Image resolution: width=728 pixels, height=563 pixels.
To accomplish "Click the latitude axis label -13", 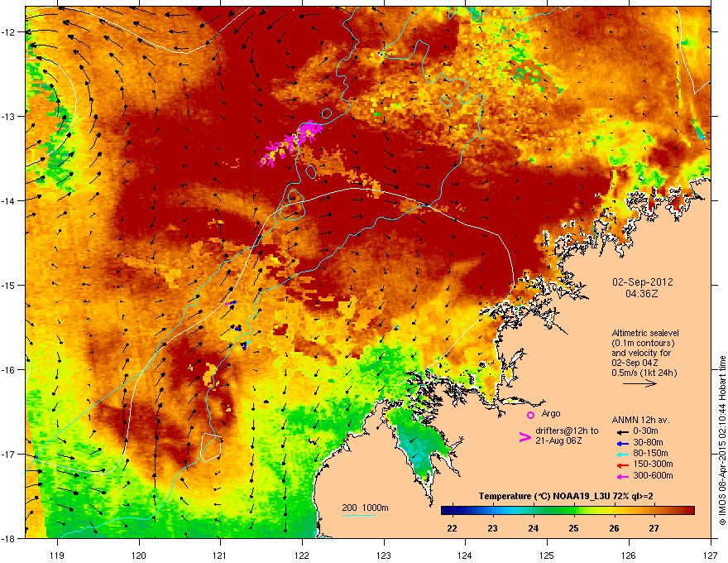I will tap(8, 117).
